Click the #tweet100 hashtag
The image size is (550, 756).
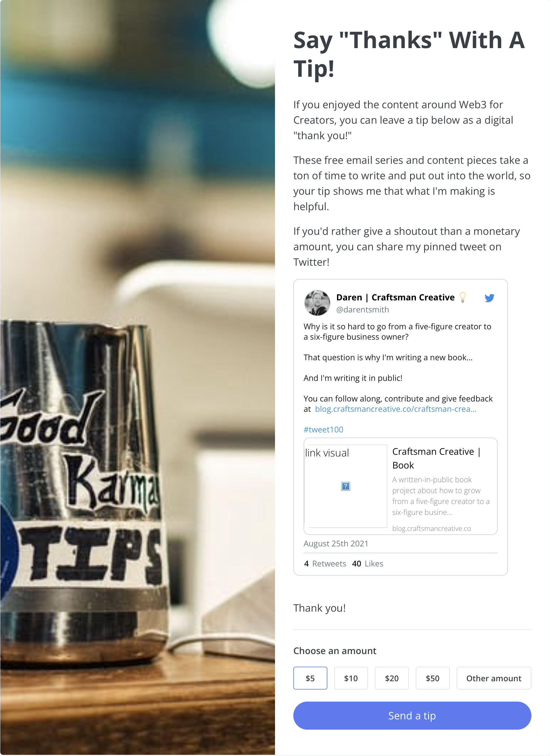[x=323, y=429]
